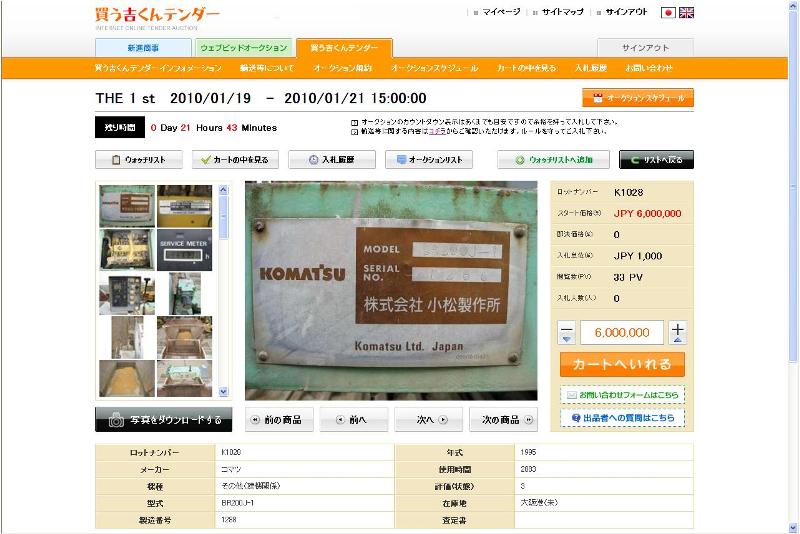The image size is (800, 534).
Task: Click 写真をダウンロードする camera button
Action: tap(163, 420)
